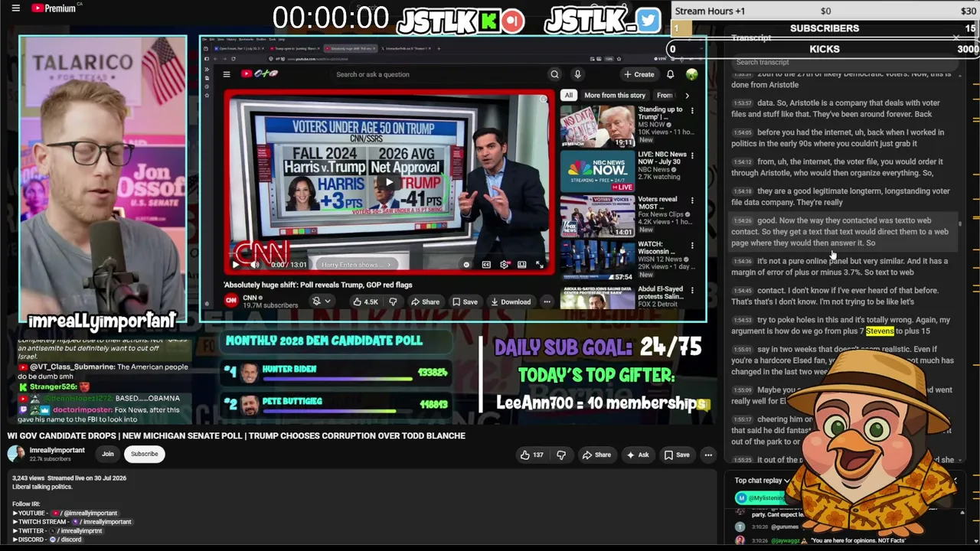Image resolution: width=980 pixels, height=551 pixels.
Task: Click the search magnifier icon in embedded page
Action: tap(554, 74)
